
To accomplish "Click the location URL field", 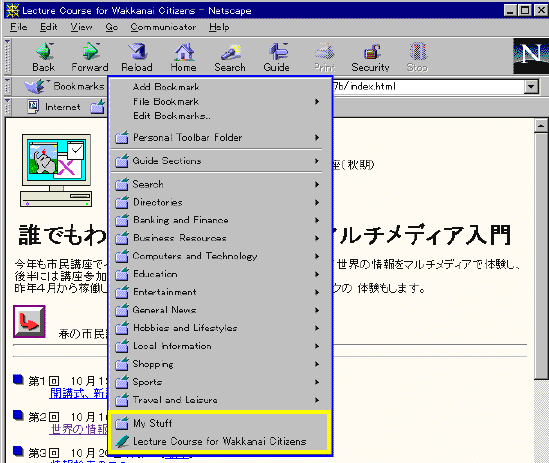I will 428,87.
